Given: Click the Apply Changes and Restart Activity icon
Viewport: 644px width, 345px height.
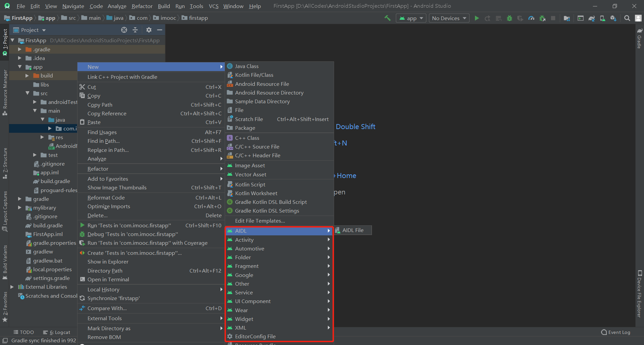Looking at the screenshot, I should [488, 18].
